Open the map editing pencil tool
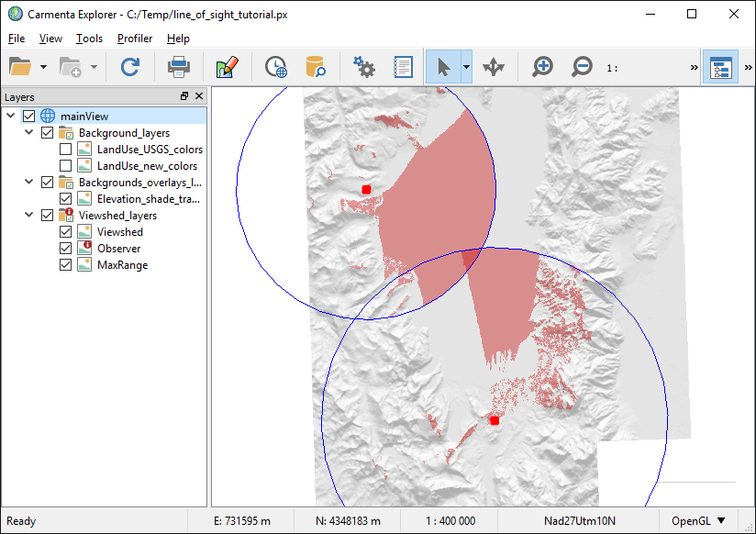This screenshot has height=534, width=756. [x=227, y=67]
